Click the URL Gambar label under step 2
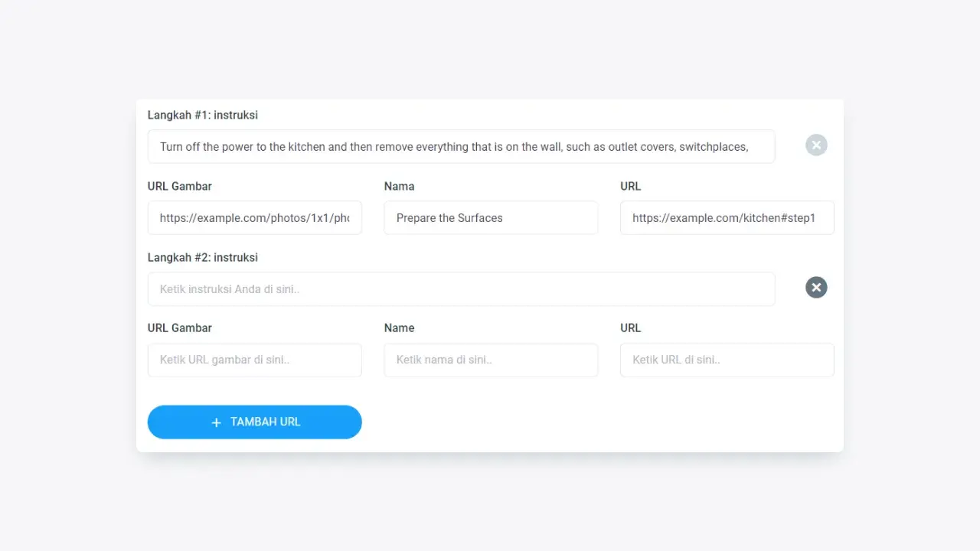The image size is (980, 551). point(180,328)
